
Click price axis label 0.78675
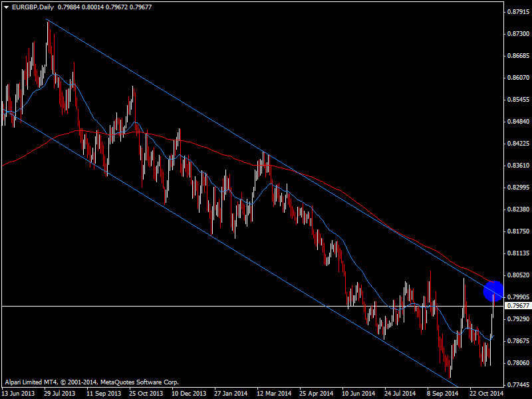click(x=518, y=340)
